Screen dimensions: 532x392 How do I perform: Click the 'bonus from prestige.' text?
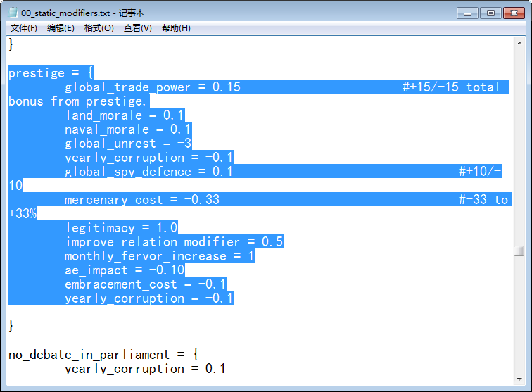77,101
